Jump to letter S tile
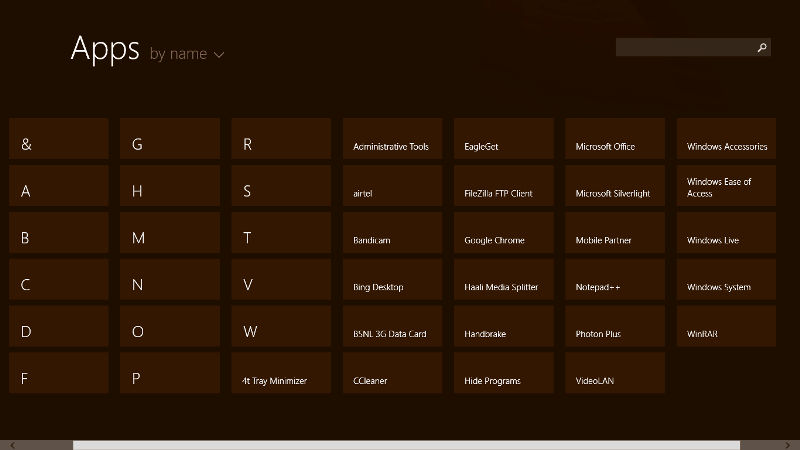 pos(281,186)
